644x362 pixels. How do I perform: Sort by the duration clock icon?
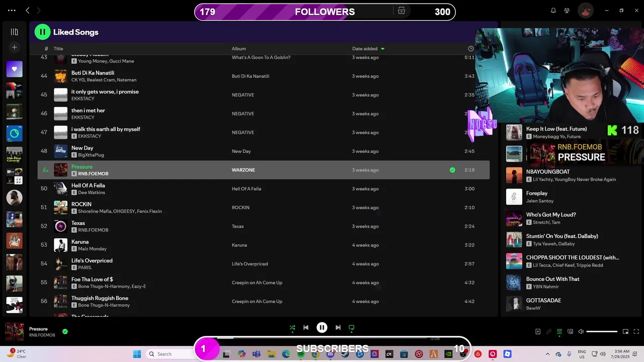(x=471, y=49)
